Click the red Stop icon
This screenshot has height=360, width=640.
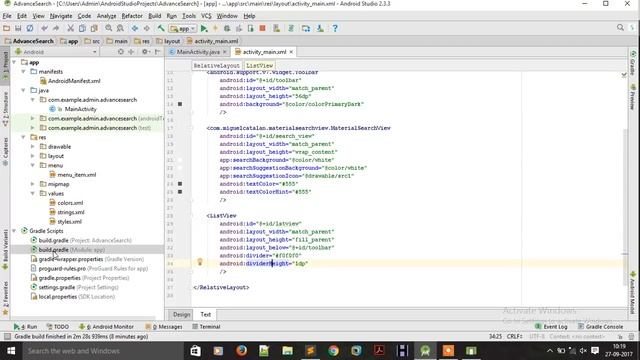(x=262, y=28)
